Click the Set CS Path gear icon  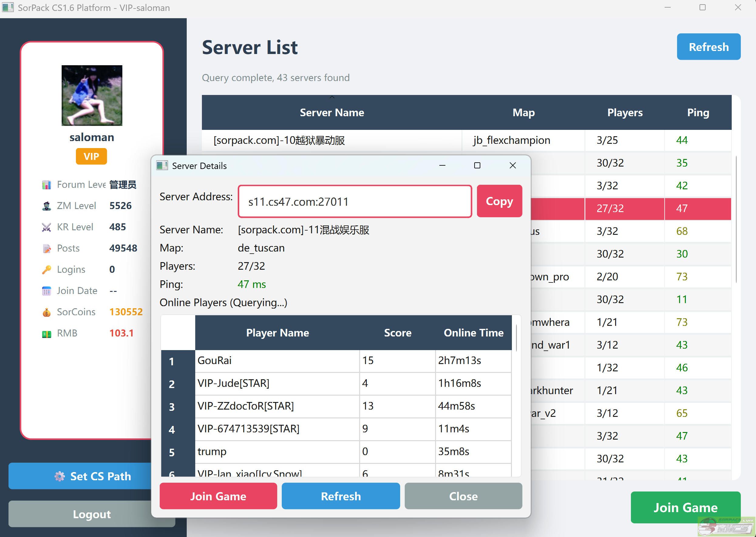[x=60, y=476]
